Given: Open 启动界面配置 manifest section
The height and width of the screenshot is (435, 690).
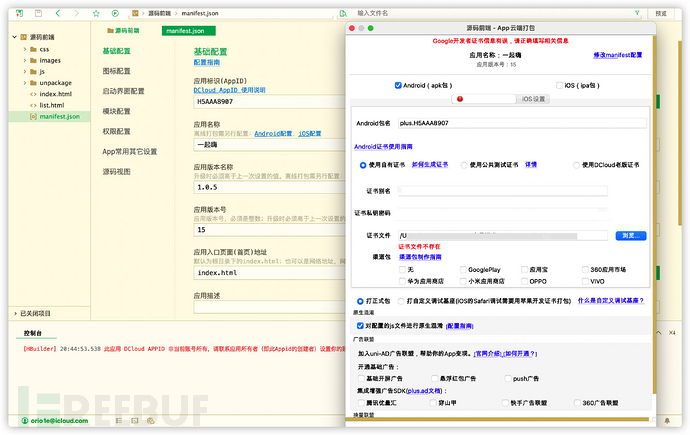Looking at the screenshot, I should tap(123, 91).
